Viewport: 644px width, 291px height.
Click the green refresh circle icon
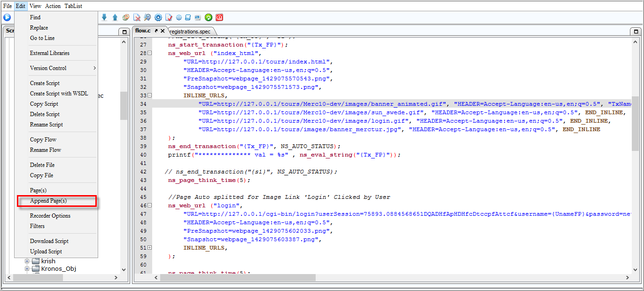pos(209,17)
